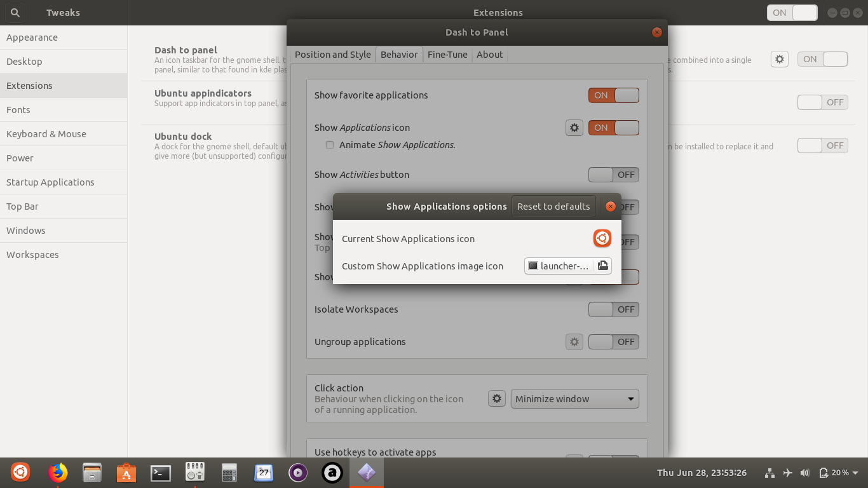Click the Current Show Applications icon preview
The width and height of the screenshot is (868, 488).
[x=602, y=238]
